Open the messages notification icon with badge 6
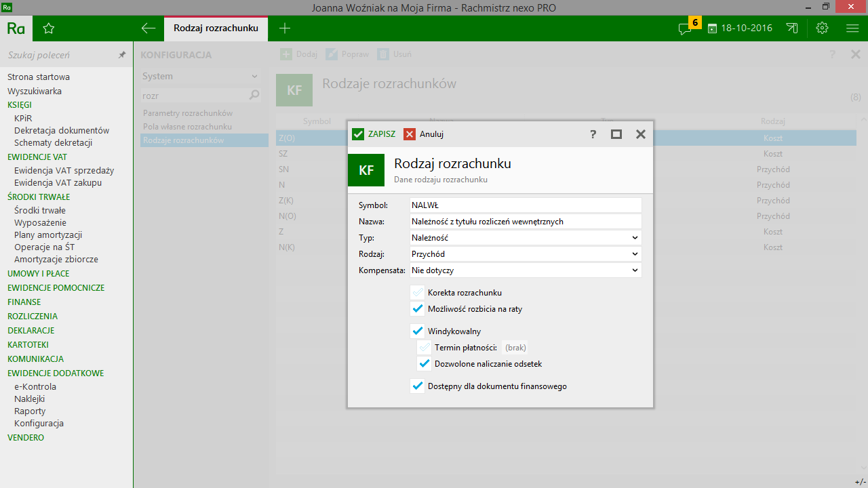 688,27
